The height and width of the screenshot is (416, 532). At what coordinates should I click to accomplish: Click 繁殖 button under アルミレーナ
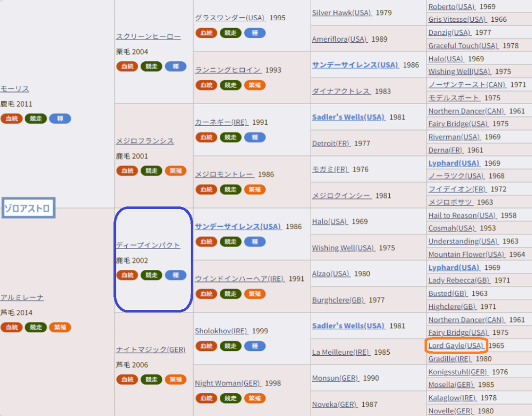[60, 327]
